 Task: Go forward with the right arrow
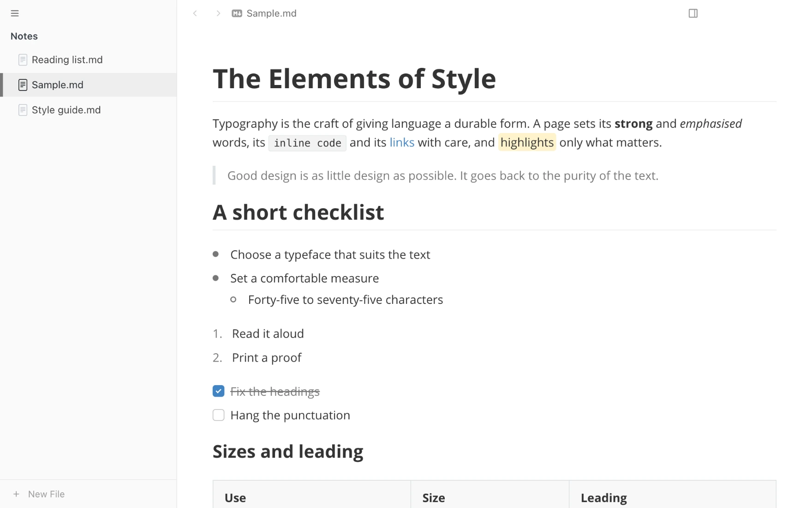pyautogui.click(x=218, y=13)
